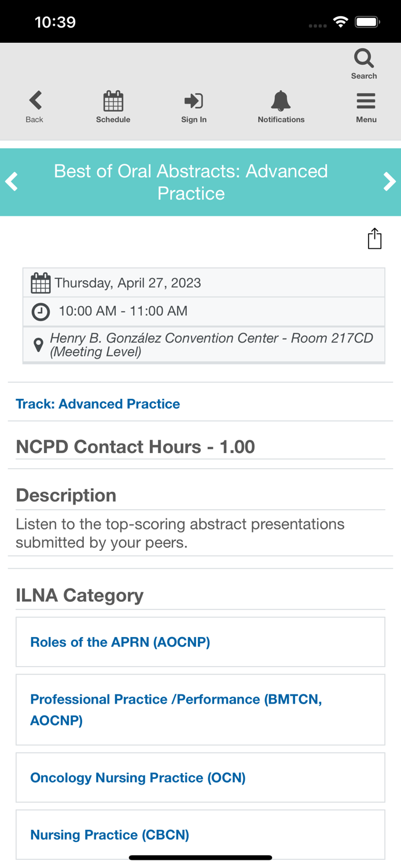Open the hamburger Menu
401x868 pixels.
coord(366,102)
